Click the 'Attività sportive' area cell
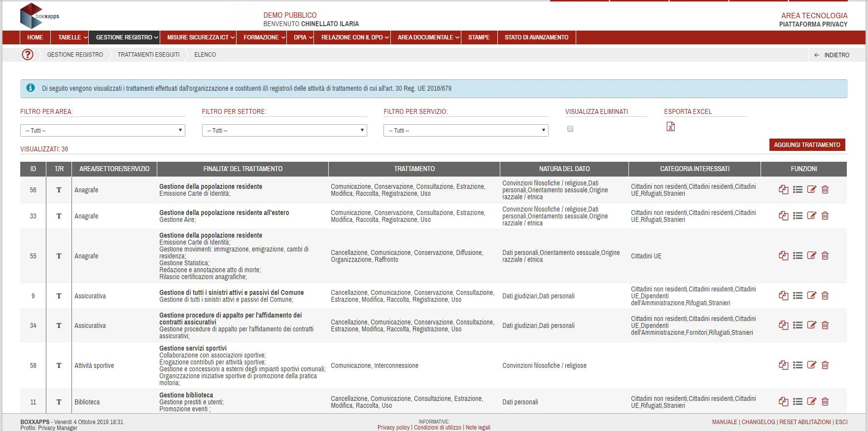868x431 pixels. coord(94,365)
